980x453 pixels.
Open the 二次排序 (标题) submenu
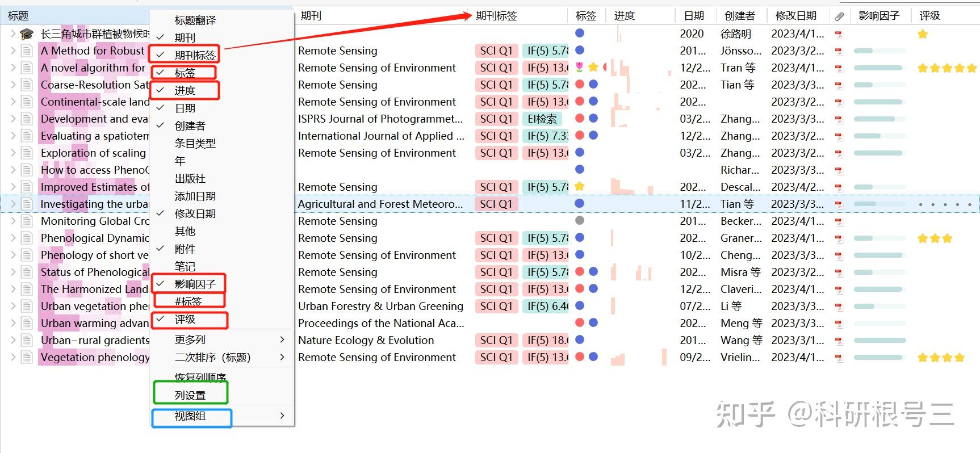tap(222, 357)
